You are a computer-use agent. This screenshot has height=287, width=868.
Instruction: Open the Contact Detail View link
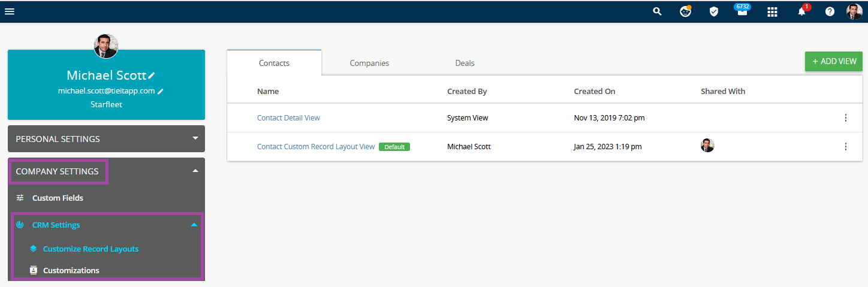pos(288,118)
